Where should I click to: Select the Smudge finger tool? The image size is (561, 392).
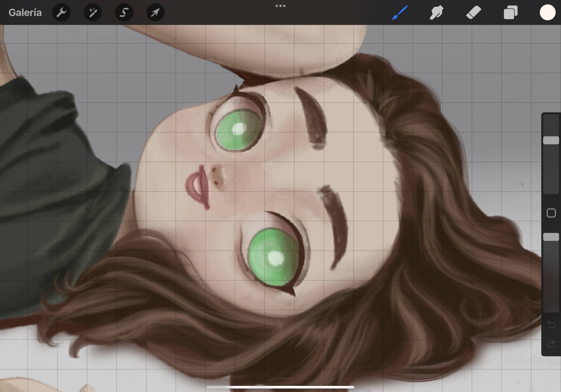[x=437, y=12]
